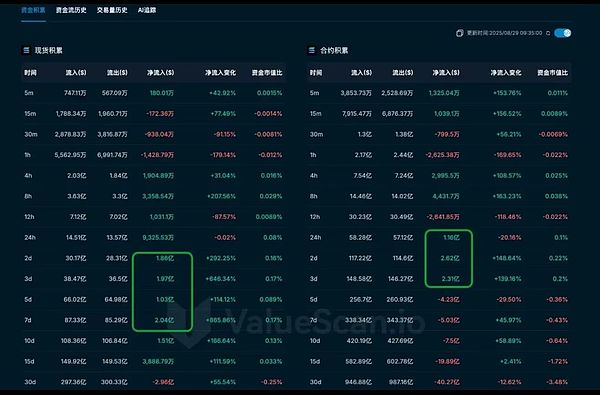The height and width of the screenshot is (395, 600).
Task: Click the -2.96亿 net inflow value
Action: (x=163, y=382)
